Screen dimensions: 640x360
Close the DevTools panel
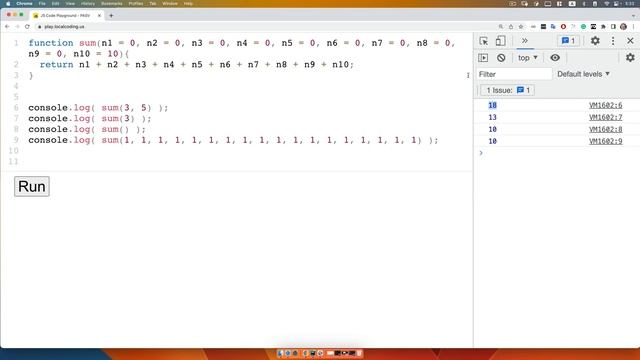[630, 41]
